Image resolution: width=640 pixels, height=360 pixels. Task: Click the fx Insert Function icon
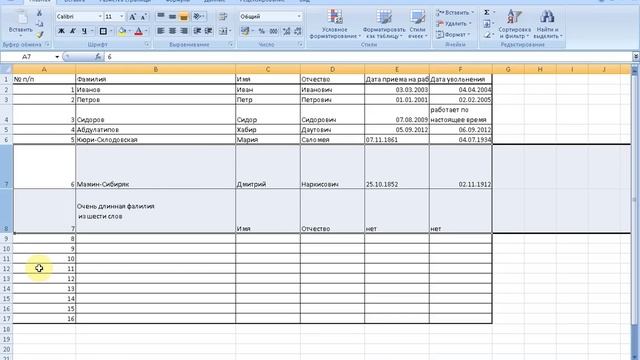(98, 57)
